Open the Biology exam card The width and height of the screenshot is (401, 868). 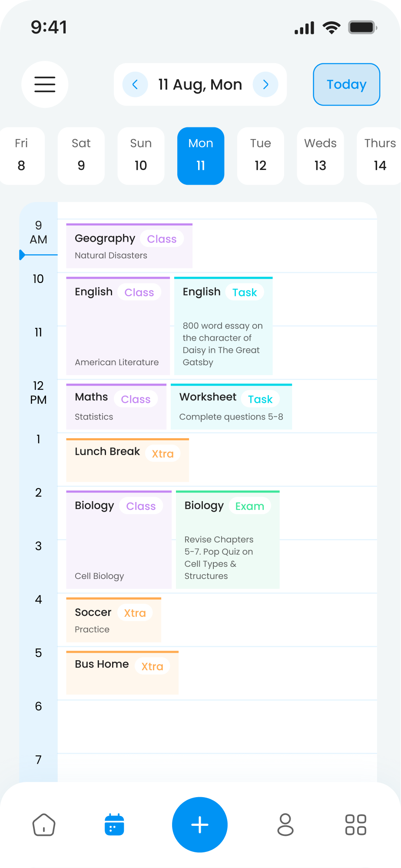click(x=228, y=540)
